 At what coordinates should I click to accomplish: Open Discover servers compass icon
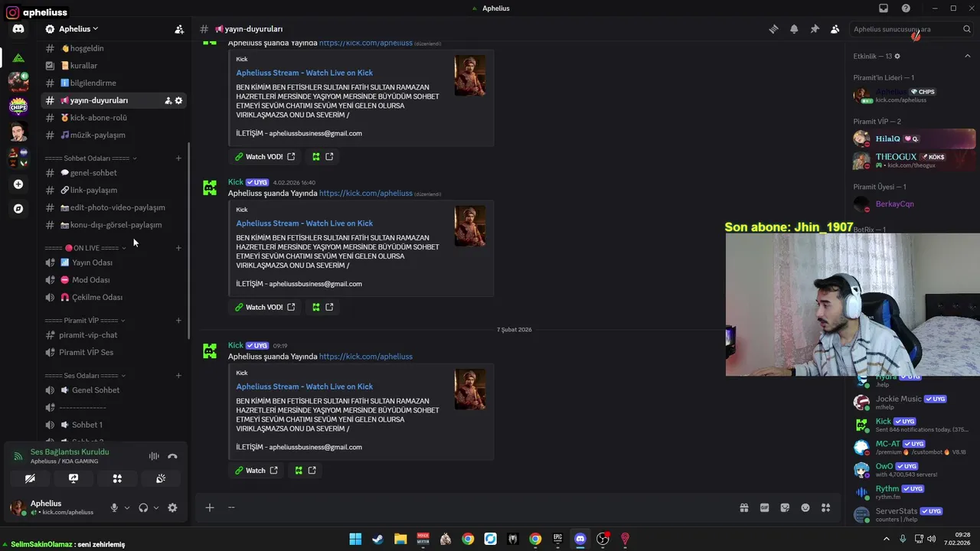(18, 208)
